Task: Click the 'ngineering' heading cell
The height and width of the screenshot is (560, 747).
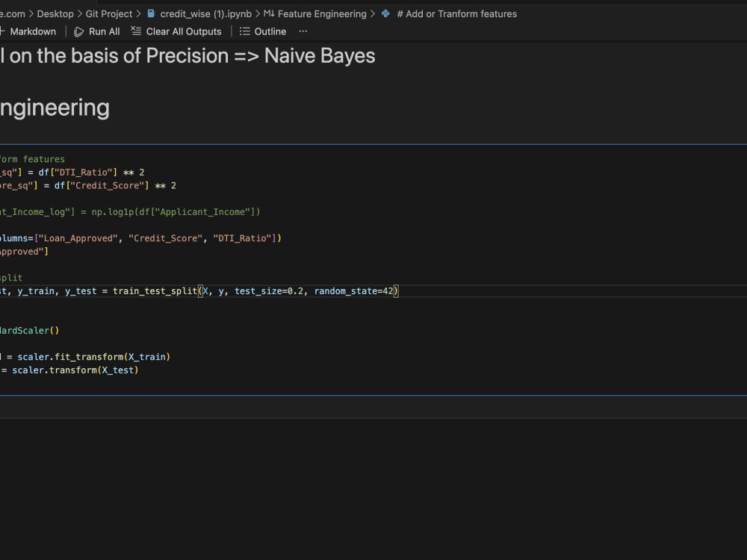Action: pos(55,108)
